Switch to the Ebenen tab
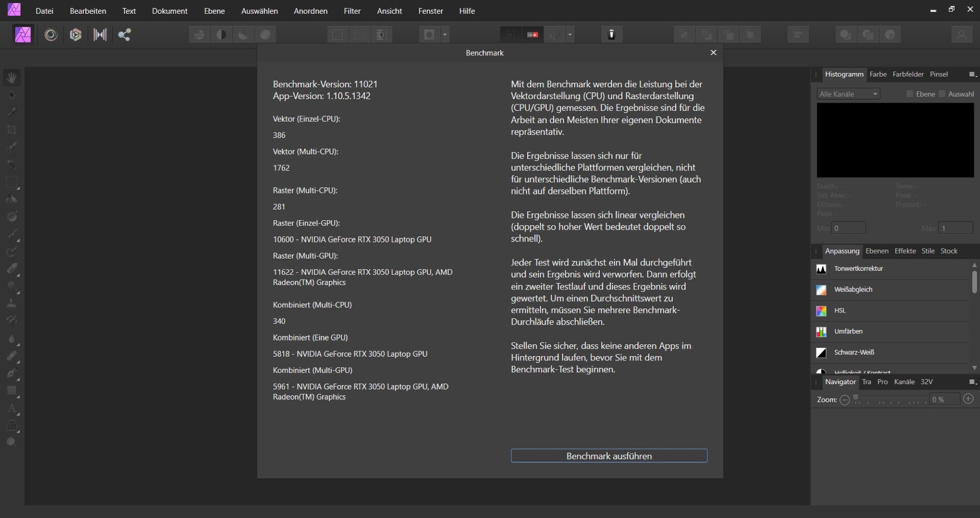980x518 pixels. 877,251
